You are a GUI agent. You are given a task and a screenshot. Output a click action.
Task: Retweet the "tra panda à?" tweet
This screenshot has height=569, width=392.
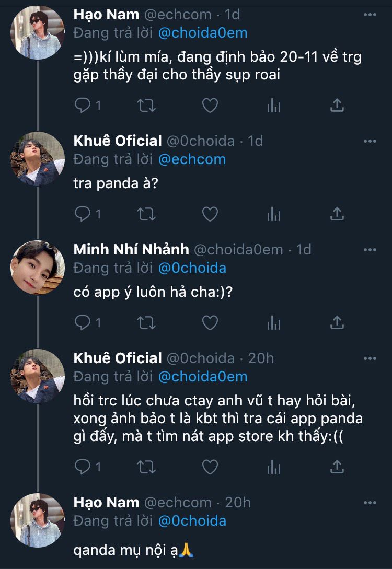coord(146,214)
